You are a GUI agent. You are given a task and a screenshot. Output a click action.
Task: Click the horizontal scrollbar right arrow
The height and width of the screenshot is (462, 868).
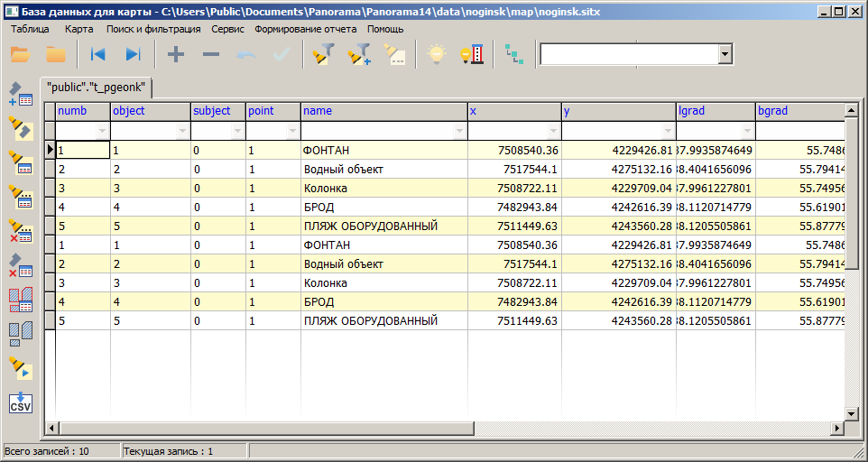[837, 428]
